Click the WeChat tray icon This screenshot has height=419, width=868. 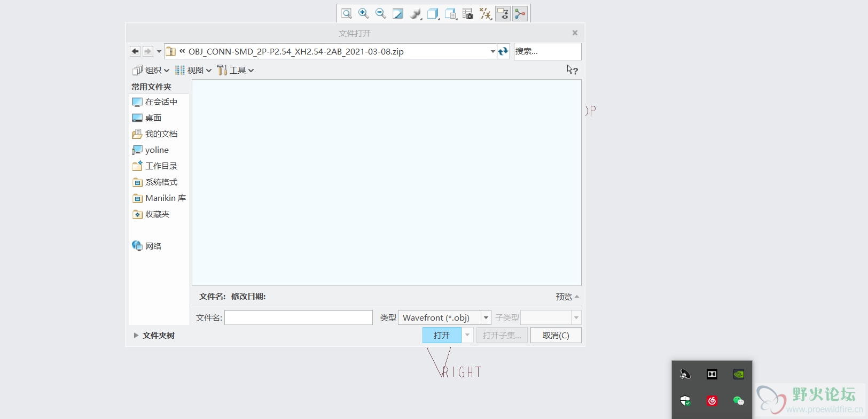(x=739, y=401)
